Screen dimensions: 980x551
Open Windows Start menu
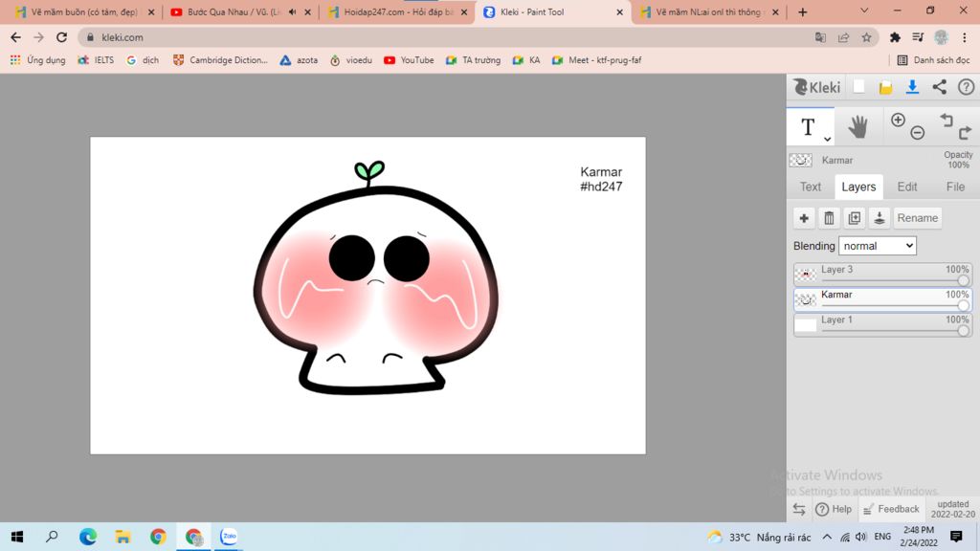(x=17, y=537)
